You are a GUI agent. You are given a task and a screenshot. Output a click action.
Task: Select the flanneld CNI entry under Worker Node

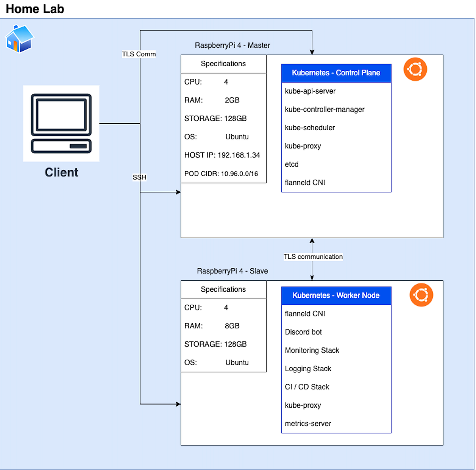pyautogui.click(x=305, y=314)
